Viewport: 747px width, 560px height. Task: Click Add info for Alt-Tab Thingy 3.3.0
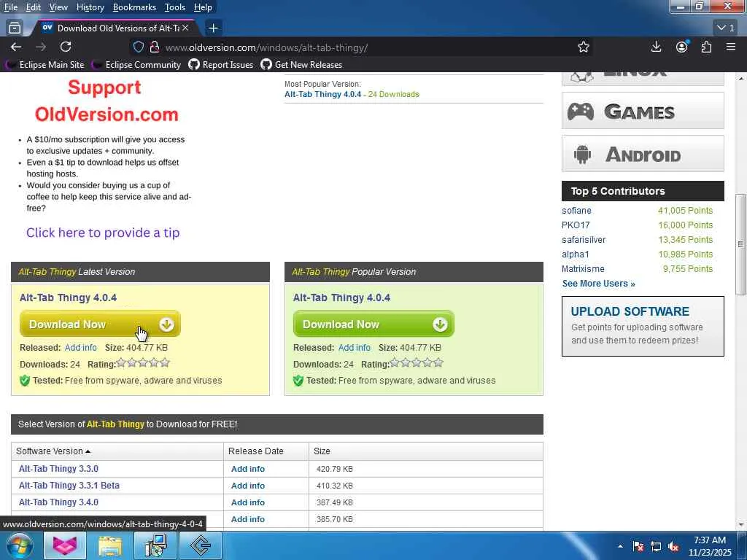[248, 469]
